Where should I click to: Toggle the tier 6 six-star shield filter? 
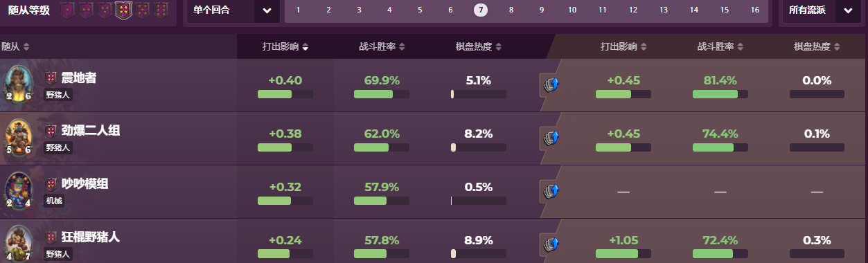161,10
